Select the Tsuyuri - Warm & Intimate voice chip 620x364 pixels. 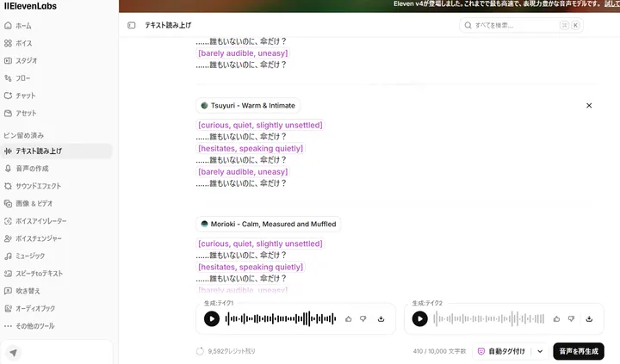[x=248, y=106]
